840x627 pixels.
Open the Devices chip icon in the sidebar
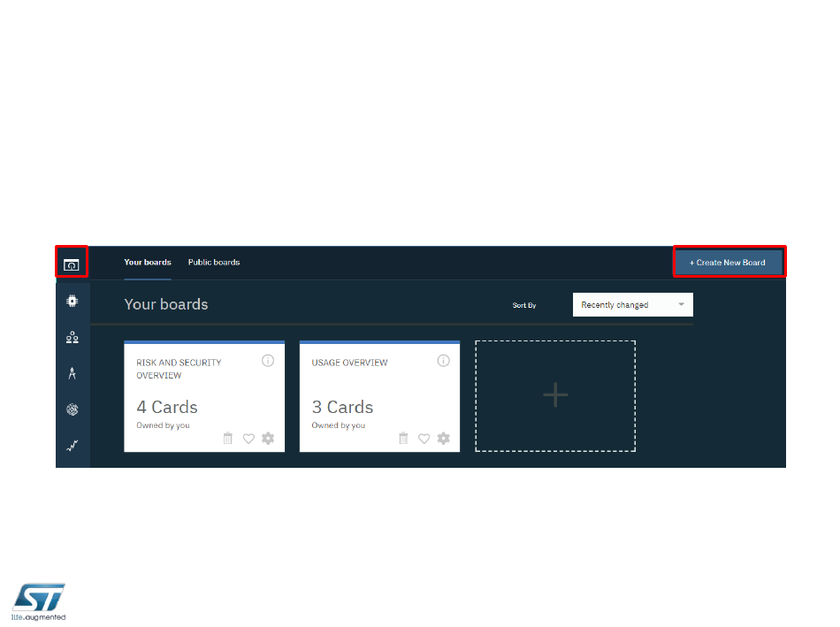click(x=72, y=302)
